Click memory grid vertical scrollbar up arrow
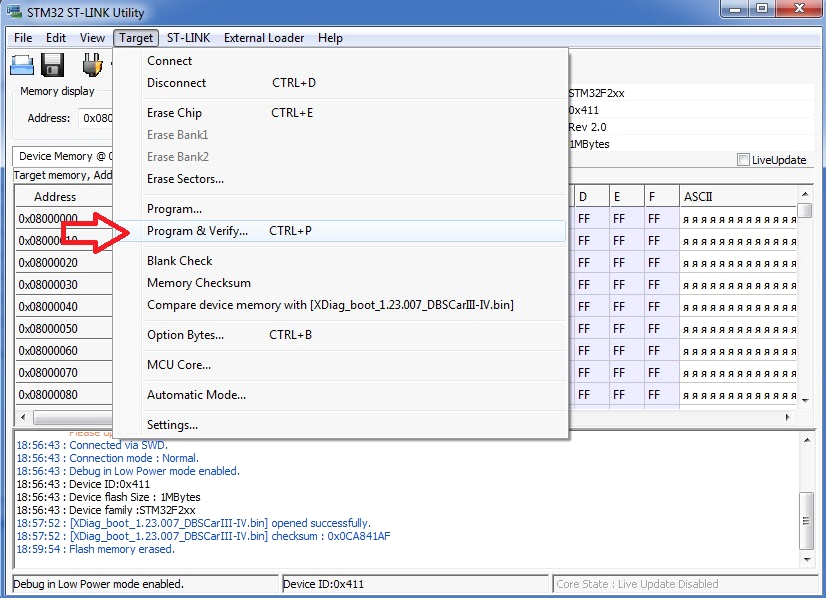This screenshot has height=598, width=826. tap(804, 194)
